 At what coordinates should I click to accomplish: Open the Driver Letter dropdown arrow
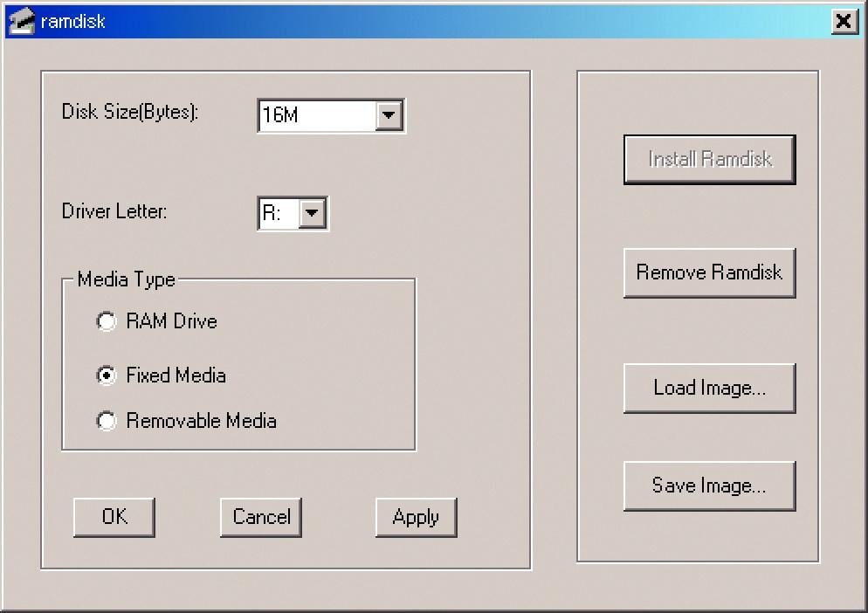pyautogui.click(x=313, y=212)
